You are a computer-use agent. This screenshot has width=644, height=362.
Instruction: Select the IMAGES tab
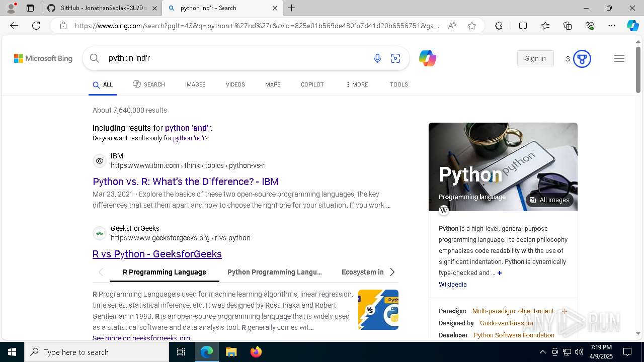coord(195,84)
